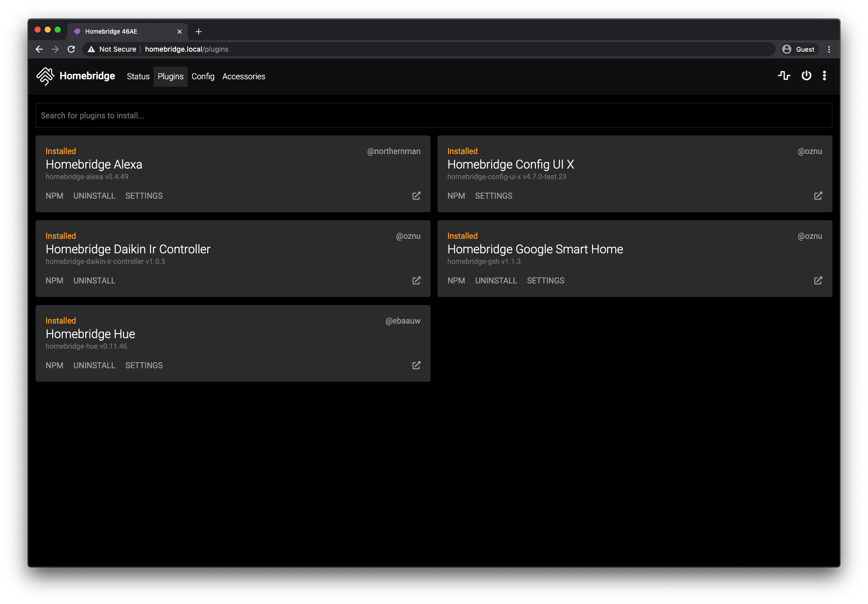
Task: Click the homebridge-hue v0.11.46 version text
Action: point(86,346)
